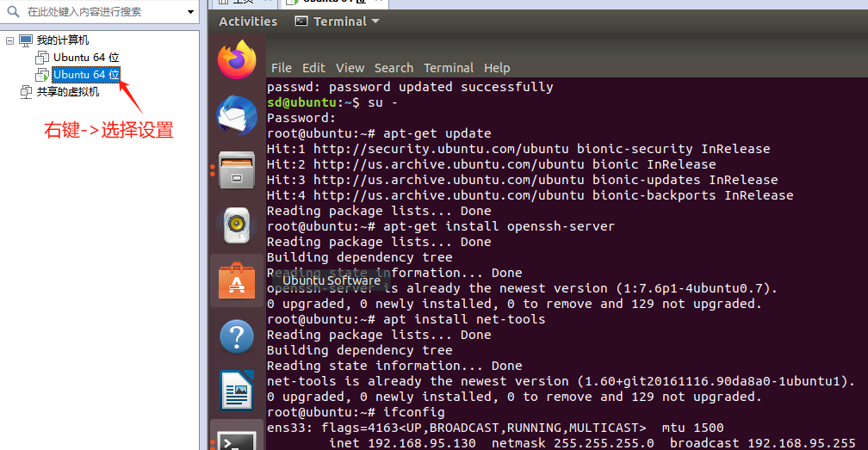The height and width of the screenshot is (450, 868).
Task: Click the My Computer monitor icon
Action: tap(26, 40)
